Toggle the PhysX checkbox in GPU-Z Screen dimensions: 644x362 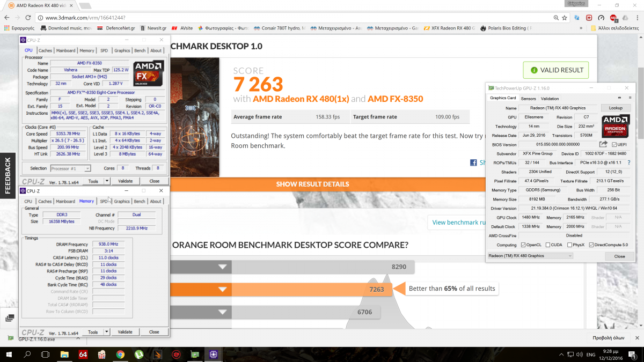pos(569,245)
